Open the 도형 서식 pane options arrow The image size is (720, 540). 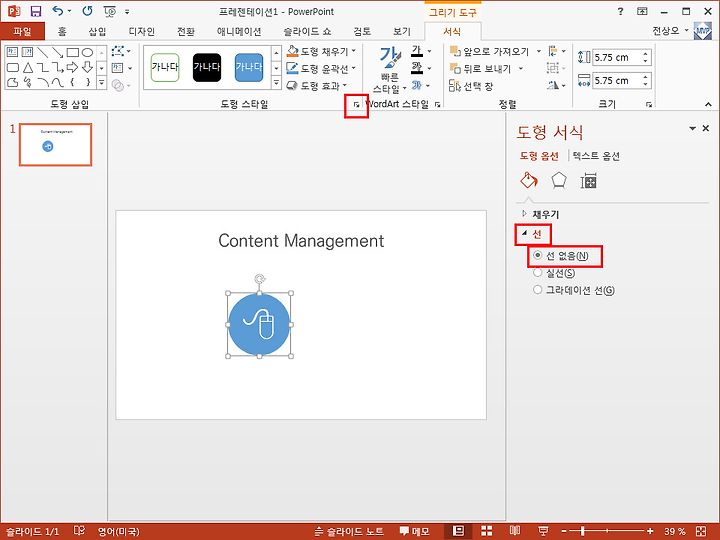692,129
